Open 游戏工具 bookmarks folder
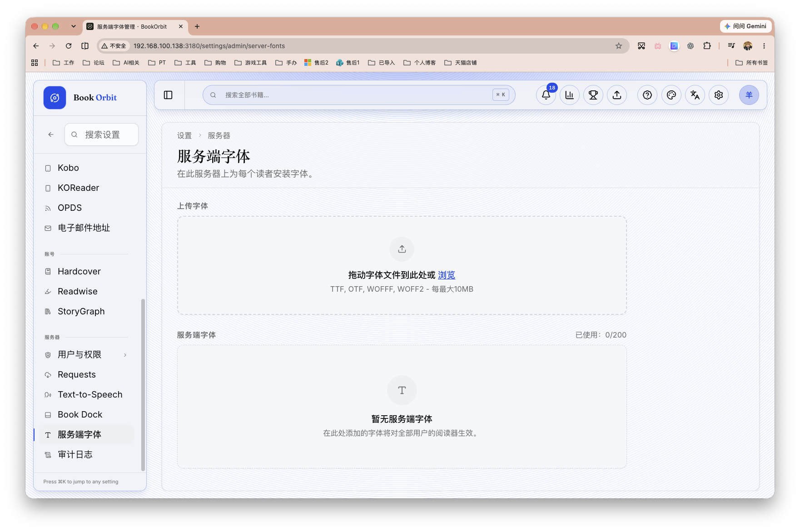 tap(251, 63)
